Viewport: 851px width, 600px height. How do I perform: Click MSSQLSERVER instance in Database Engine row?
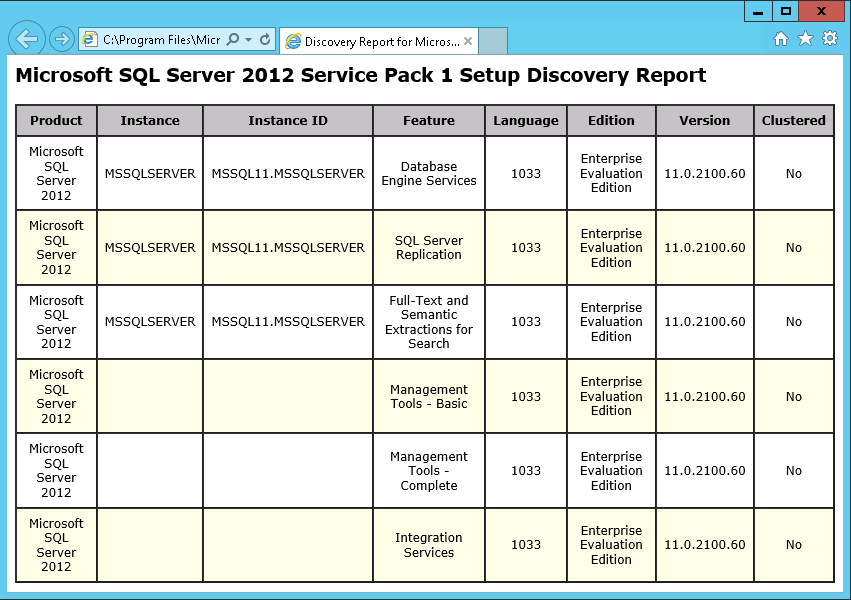[150, 174]
